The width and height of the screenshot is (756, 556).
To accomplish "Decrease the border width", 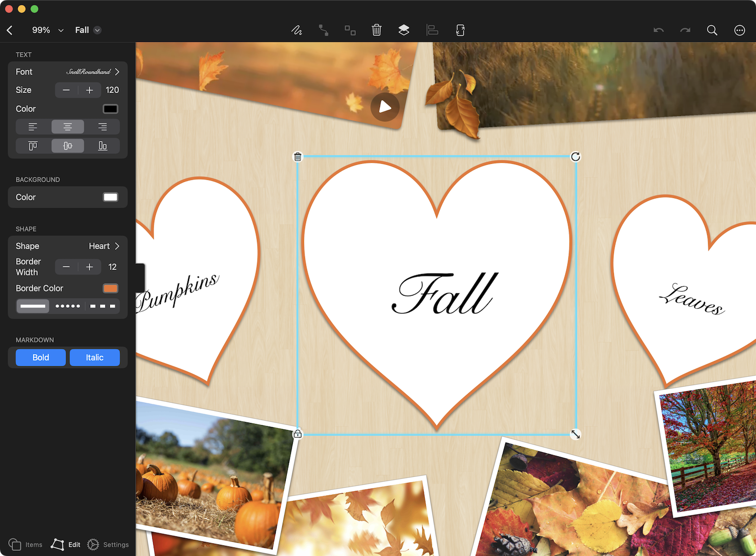I will click(66, 267).
